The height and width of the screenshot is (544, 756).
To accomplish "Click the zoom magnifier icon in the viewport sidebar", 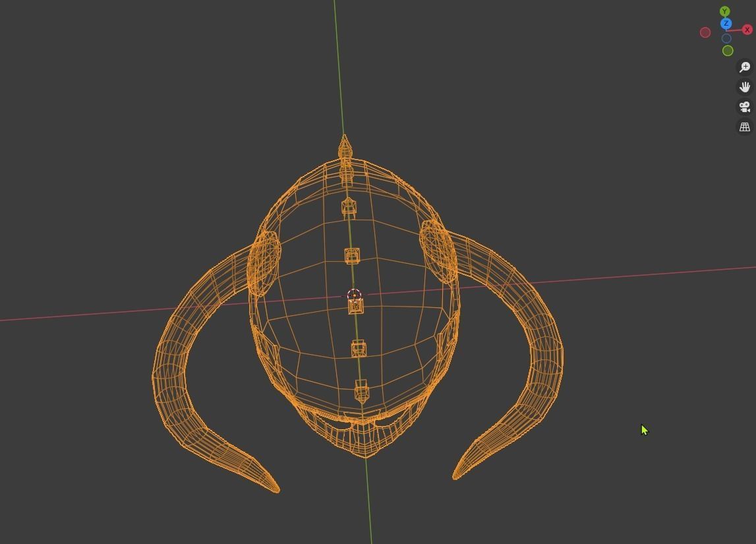I will [x=745, y=66].
